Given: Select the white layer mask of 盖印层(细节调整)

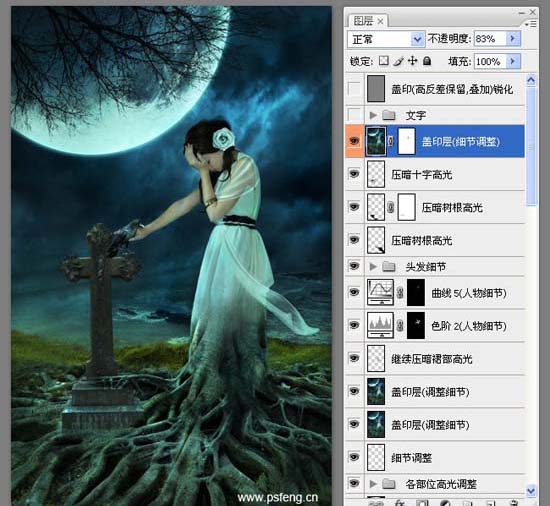Looking at the screenshot, I should (x=407, y=141).
